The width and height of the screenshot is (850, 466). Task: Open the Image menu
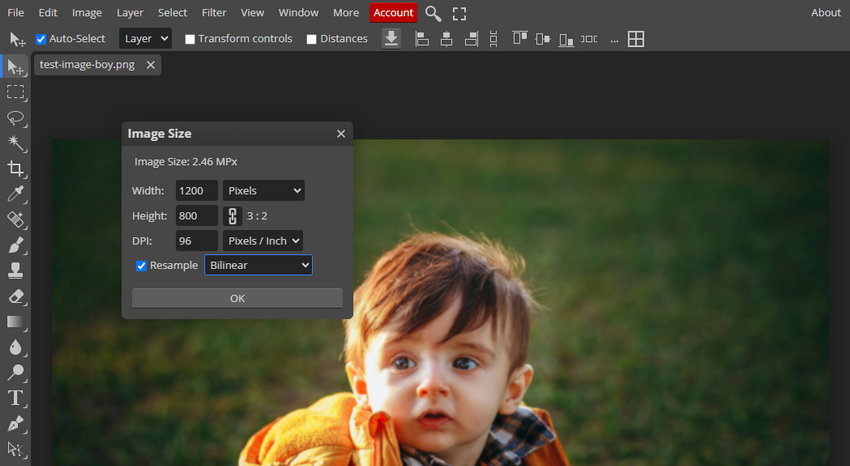(x=87, y=12)
